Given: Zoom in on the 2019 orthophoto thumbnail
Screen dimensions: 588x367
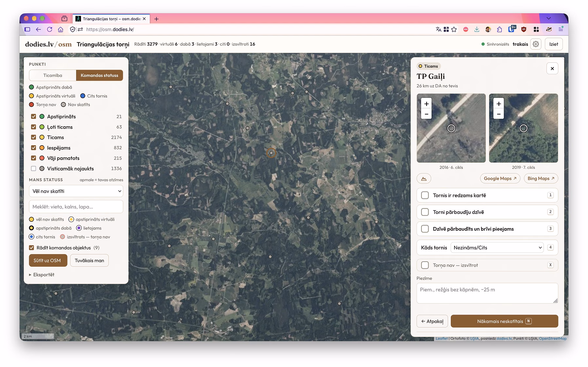Looking at the screenshot, I should tap(498, 104).
